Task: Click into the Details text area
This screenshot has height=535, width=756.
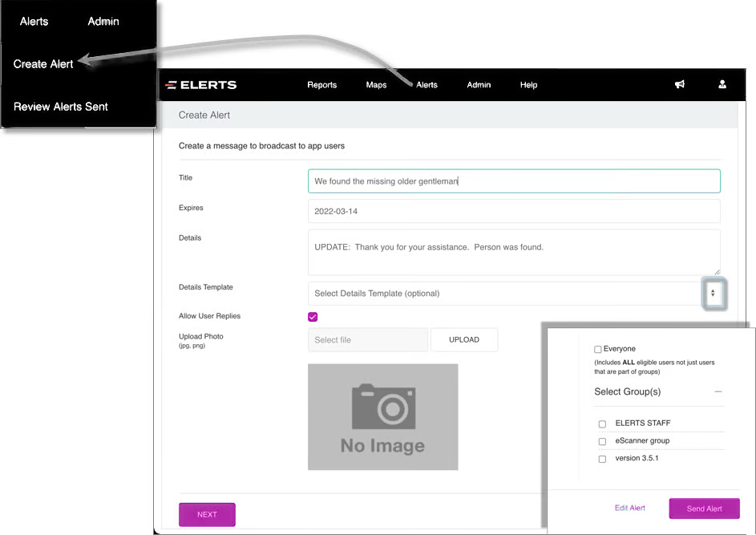Action: (514, 252)
